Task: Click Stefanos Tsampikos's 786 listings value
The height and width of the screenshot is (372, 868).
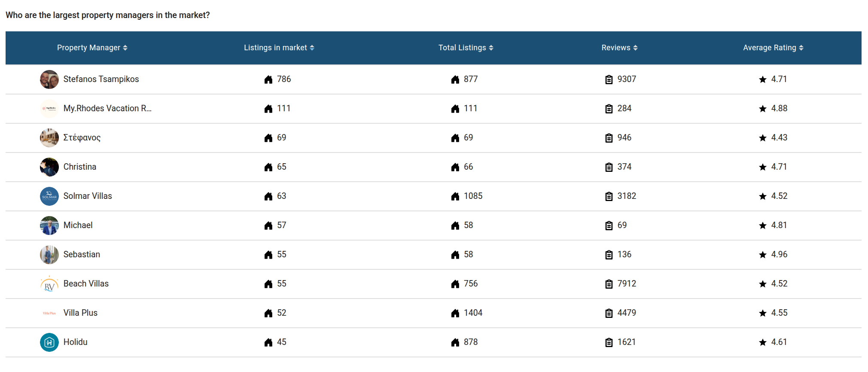Action: click(x=284, y=79)
